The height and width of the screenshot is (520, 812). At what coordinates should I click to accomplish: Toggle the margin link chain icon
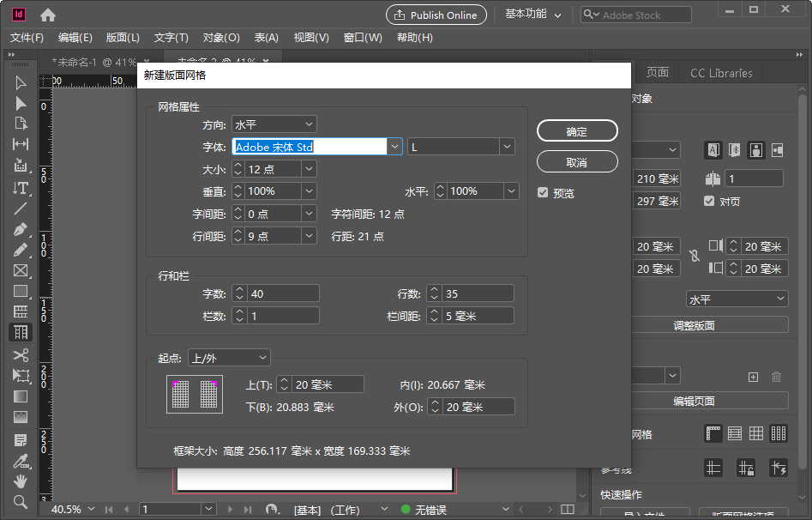pos(695,257)
